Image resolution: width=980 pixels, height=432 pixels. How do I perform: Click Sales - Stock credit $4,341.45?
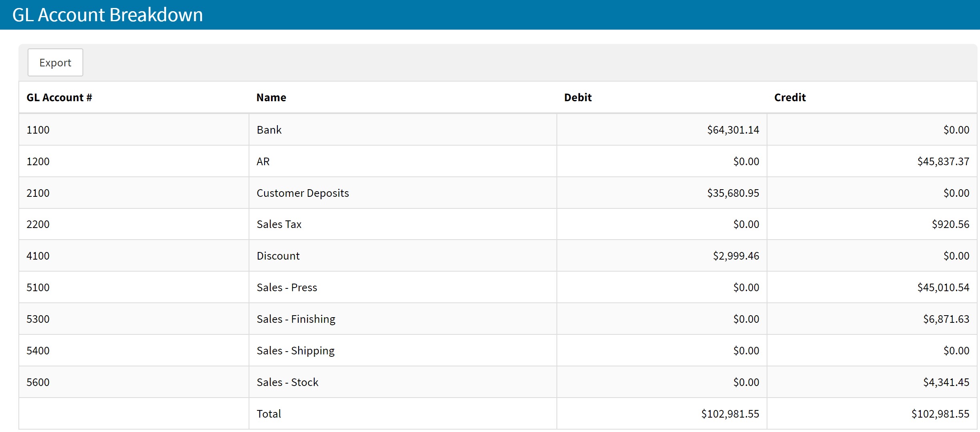946,382
